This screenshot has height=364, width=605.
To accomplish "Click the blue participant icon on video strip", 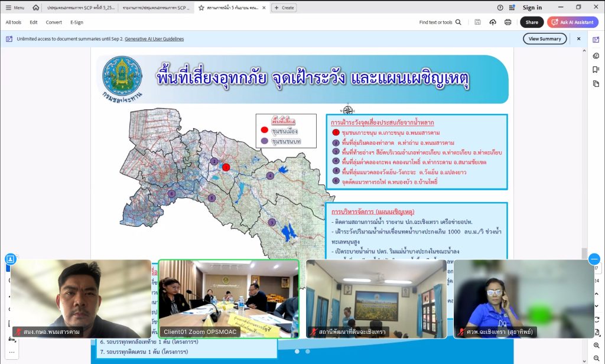I will [11, 259].
